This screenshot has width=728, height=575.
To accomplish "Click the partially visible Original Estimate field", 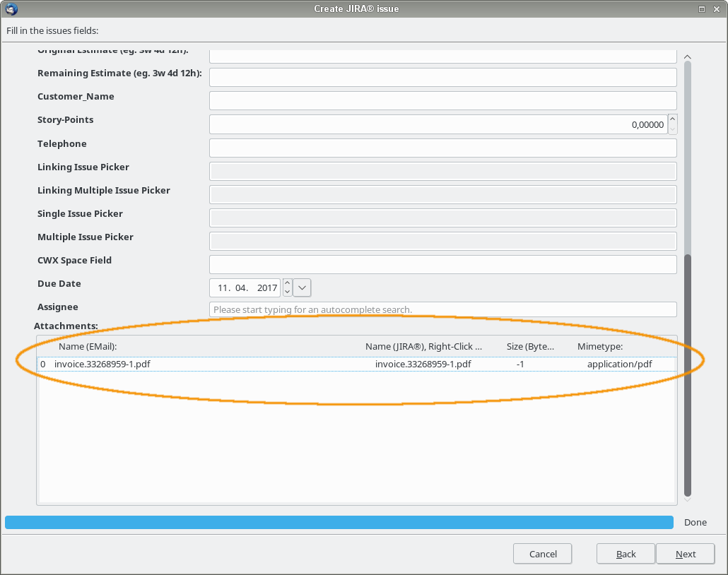I will point(443,56).
